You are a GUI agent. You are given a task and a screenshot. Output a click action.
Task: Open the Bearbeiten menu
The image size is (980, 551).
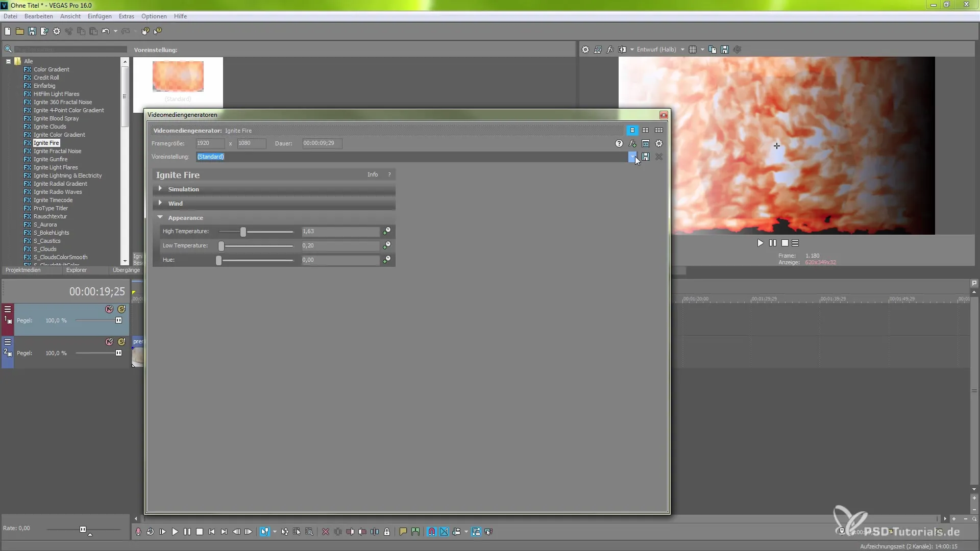[39, 16]
